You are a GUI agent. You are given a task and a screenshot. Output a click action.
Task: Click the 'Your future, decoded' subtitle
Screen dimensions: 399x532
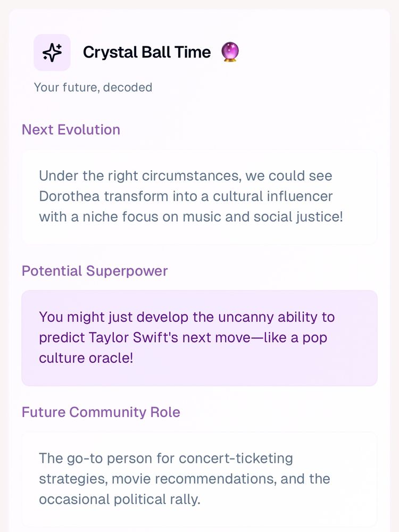(x=93, y=87)
